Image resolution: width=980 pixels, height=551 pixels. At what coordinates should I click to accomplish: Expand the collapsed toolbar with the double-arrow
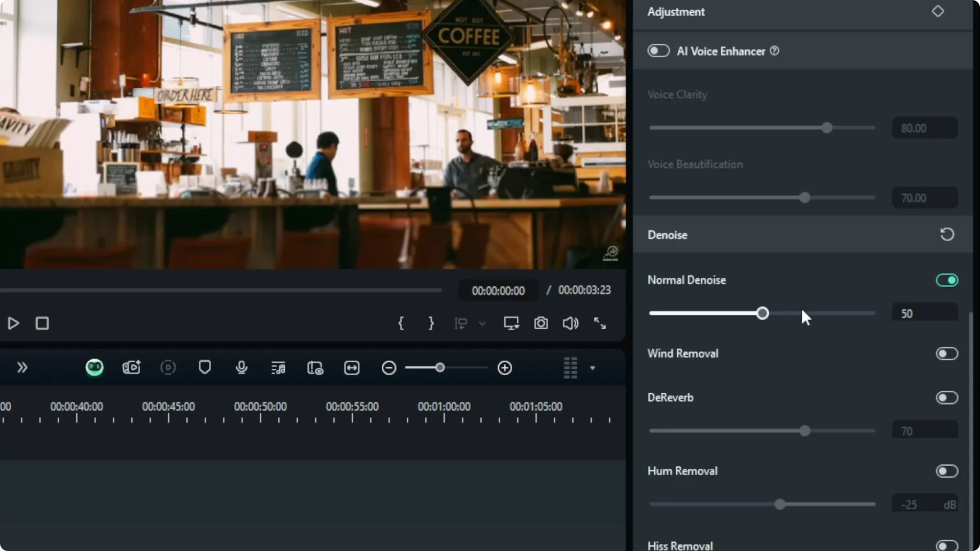[x=22, y=367]
